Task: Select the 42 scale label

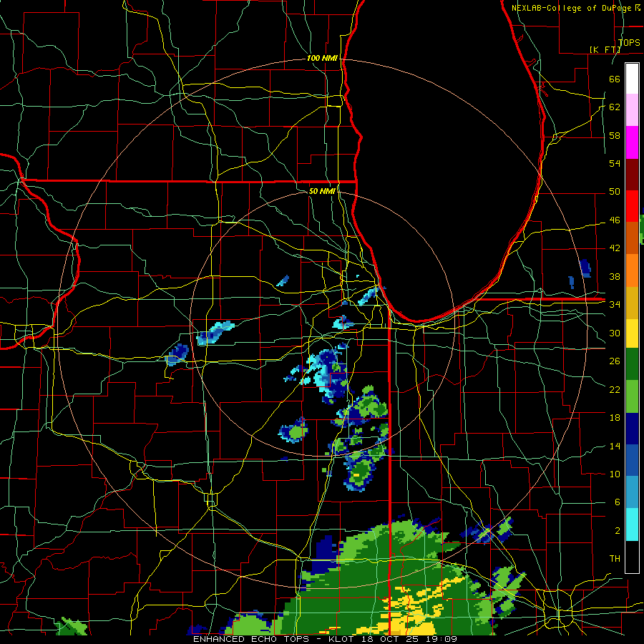Action: [615, 248]
